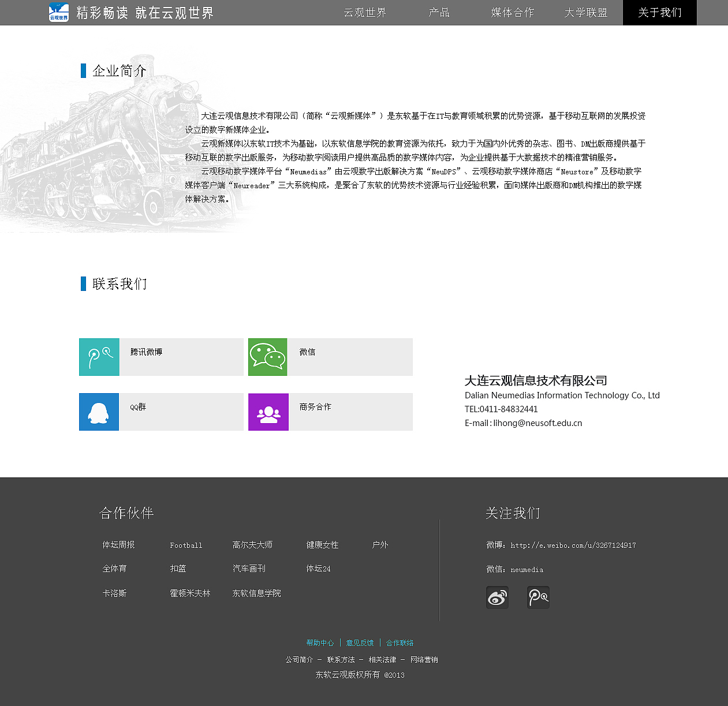Click the Sina Weibo icon under 关注我们
Viewport: 728px width, 706px height.
point(497,597)
